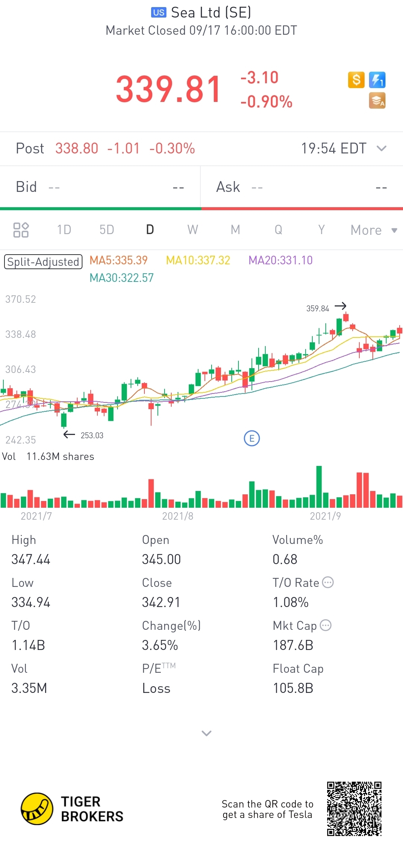Tap the Vol 11.63M shares label
The height and width of the screenshot is (868, 403).
click(x=48, y=457)
